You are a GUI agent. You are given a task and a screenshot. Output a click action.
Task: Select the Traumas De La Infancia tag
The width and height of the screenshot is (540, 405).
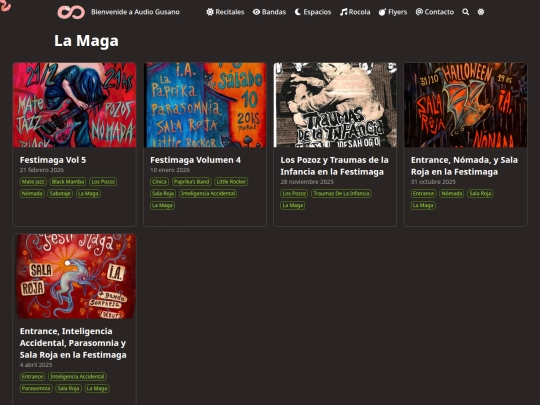coord(341,194)
